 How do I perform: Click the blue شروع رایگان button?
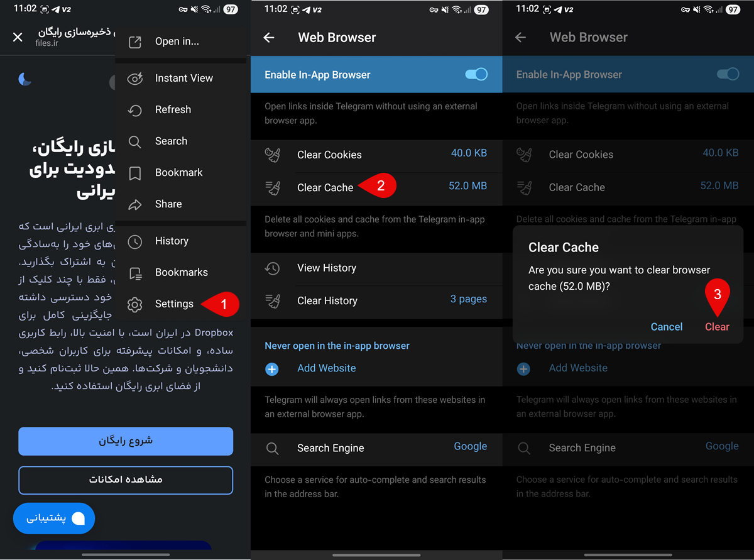pos(126,441)
